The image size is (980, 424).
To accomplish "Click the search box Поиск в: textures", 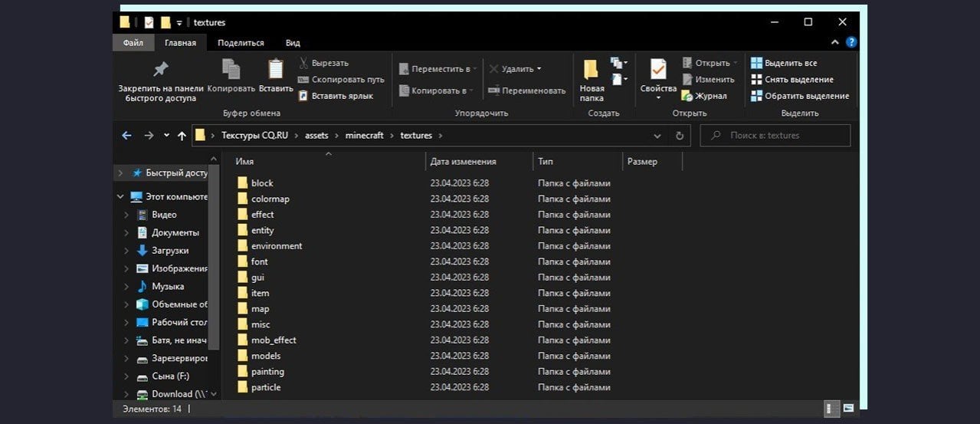I will click(775, 136).
